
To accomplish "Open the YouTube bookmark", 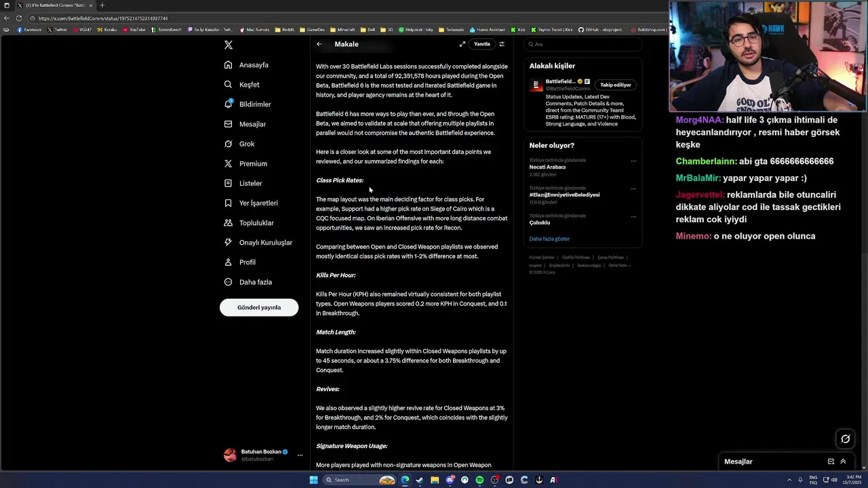I will [x=134, y=30].
